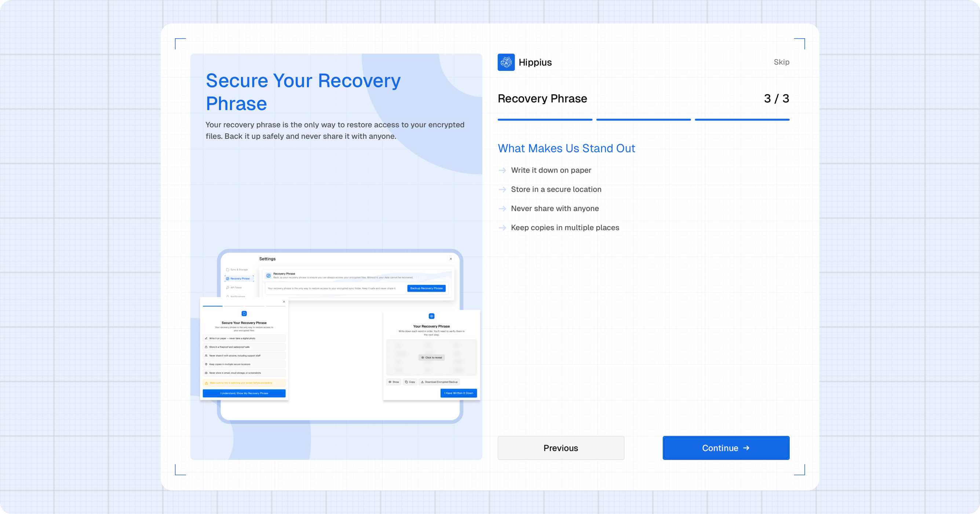Viewport: 980px width, 514px height.
Task: Toggle Show to display the recovery words
Action: tap(394, 382)
